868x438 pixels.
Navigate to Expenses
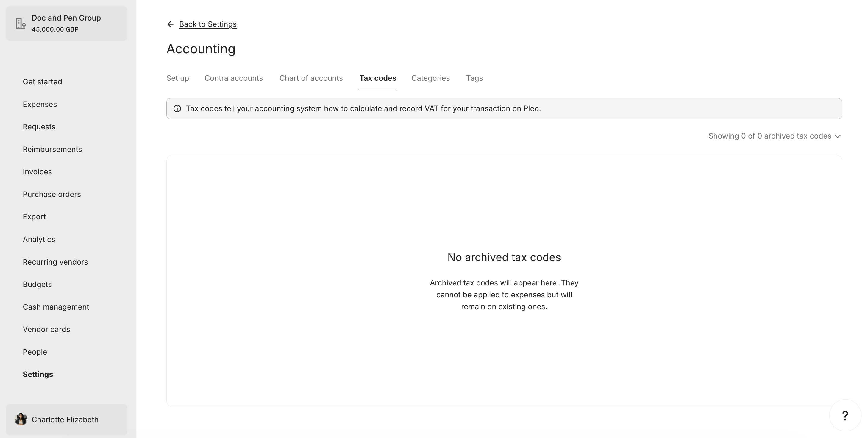(x=40, y=104)
